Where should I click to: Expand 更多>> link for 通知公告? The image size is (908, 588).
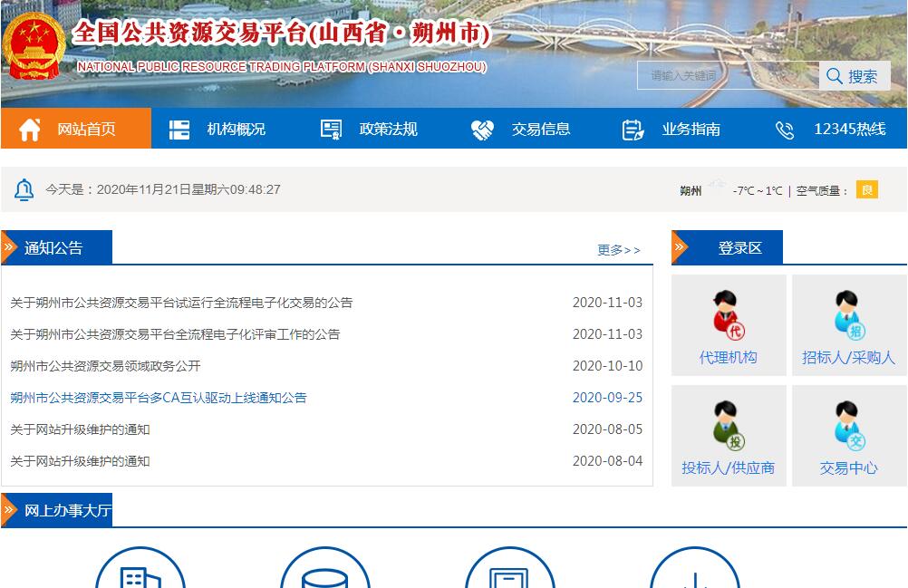click(x=619, y=250)
